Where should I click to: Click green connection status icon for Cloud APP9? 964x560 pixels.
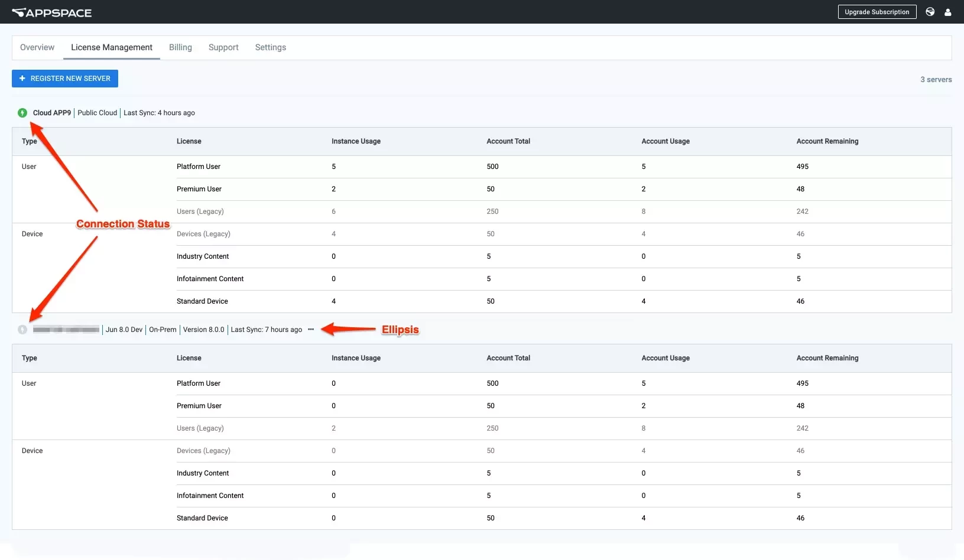pos(22,113)
